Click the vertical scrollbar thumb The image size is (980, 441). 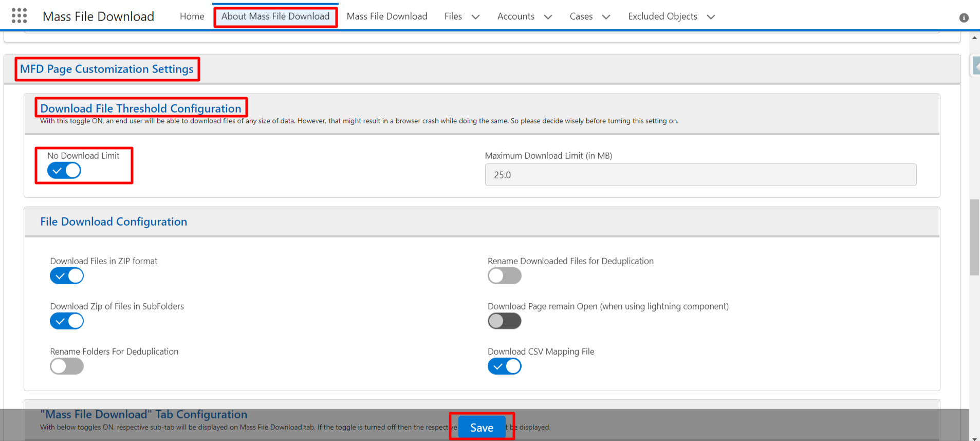tap(974, 237)
